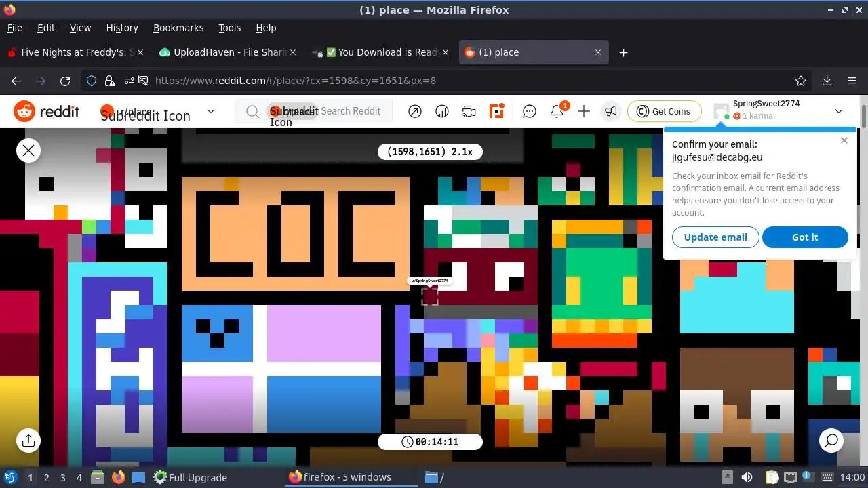Click the site padlock icon
Screen dimensions: 868x488
tap(110, 81)
